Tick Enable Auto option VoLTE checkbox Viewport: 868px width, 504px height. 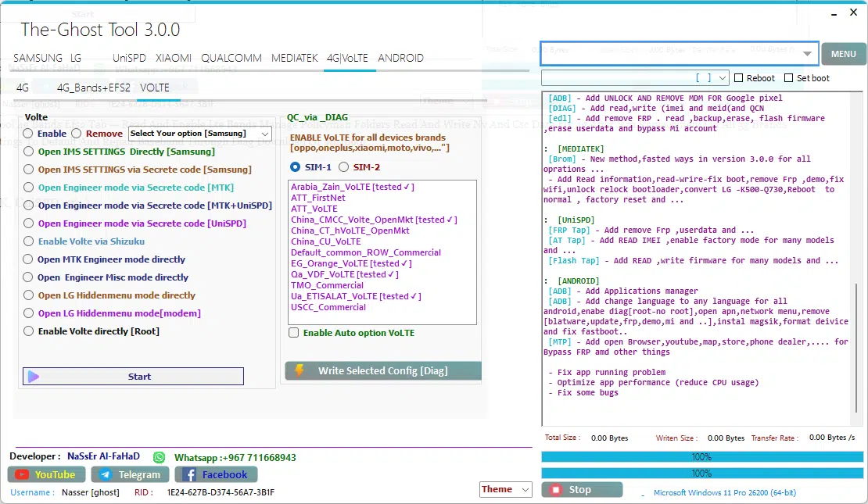click(x=294, y=333)
